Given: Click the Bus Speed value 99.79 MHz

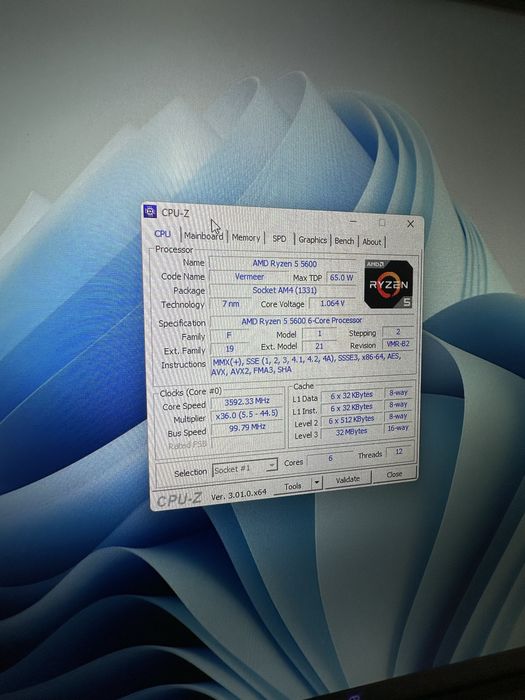Looking at the screenshot, I should point(247,427).
